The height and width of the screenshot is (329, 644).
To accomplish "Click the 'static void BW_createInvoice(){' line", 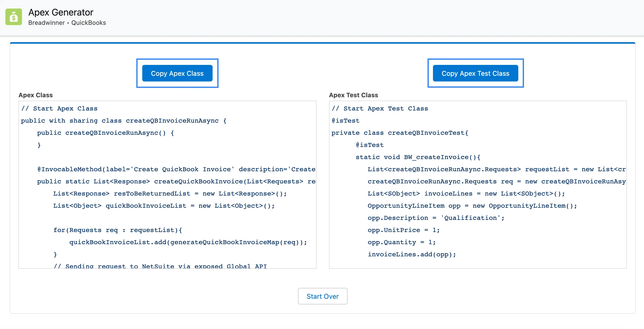I will [x=418, y=157].
